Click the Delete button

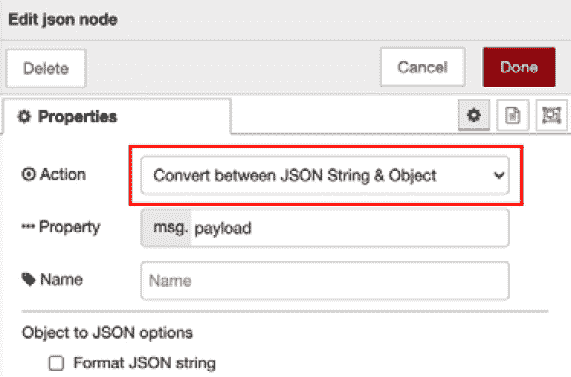coord(46,68)
